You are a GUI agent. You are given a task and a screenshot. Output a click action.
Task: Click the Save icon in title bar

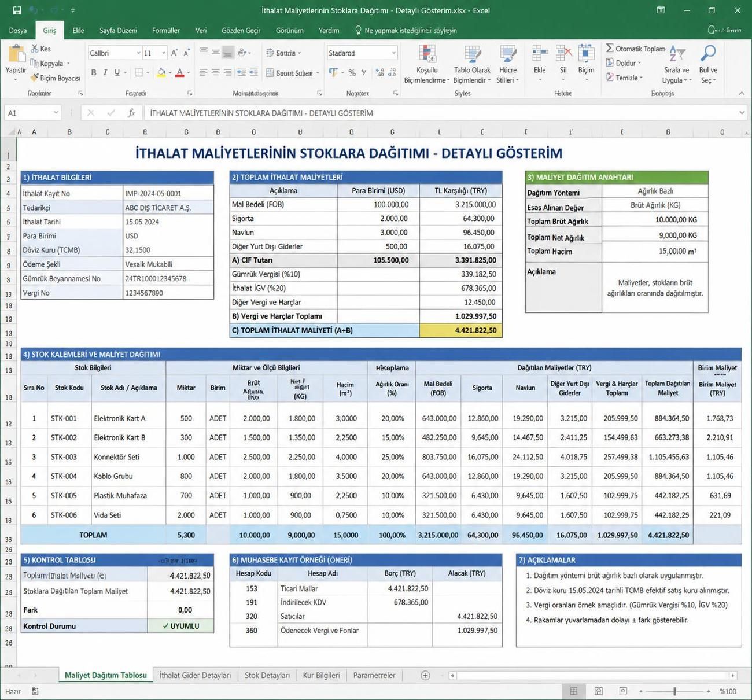click(17, 10)
